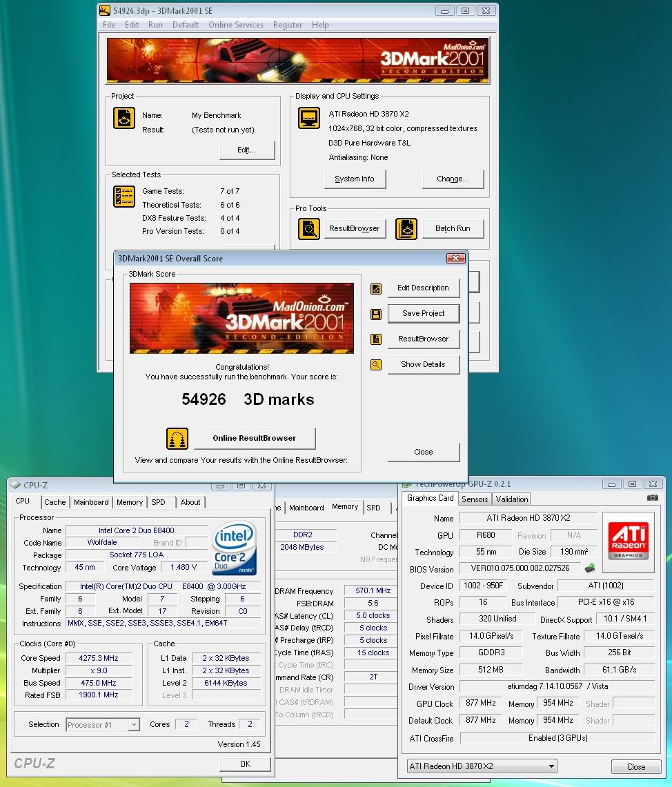Open the File menu in 3DMark2001

pyautogui.click(x=109, y=25)
